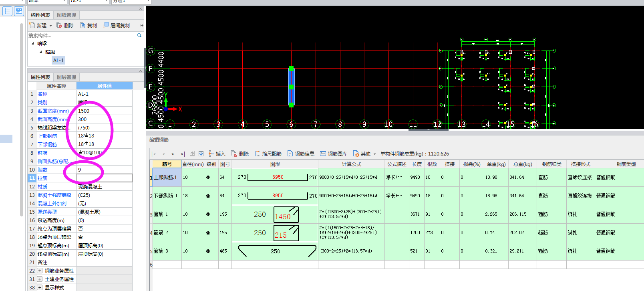Image resolution: width=644 pixels, height=291 pixels.
Task: Expand the 显示样式 group
Action: [40, 288]
